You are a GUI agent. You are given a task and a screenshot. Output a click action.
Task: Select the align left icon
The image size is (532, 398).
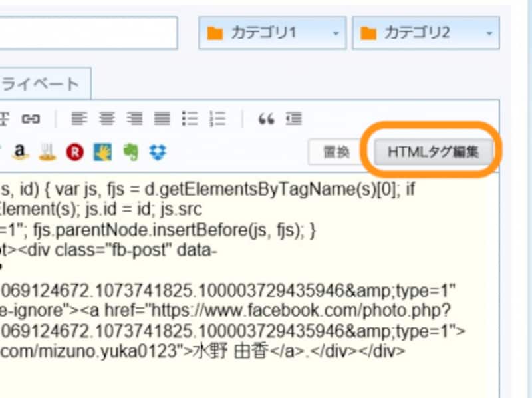(x=80, y=118)
